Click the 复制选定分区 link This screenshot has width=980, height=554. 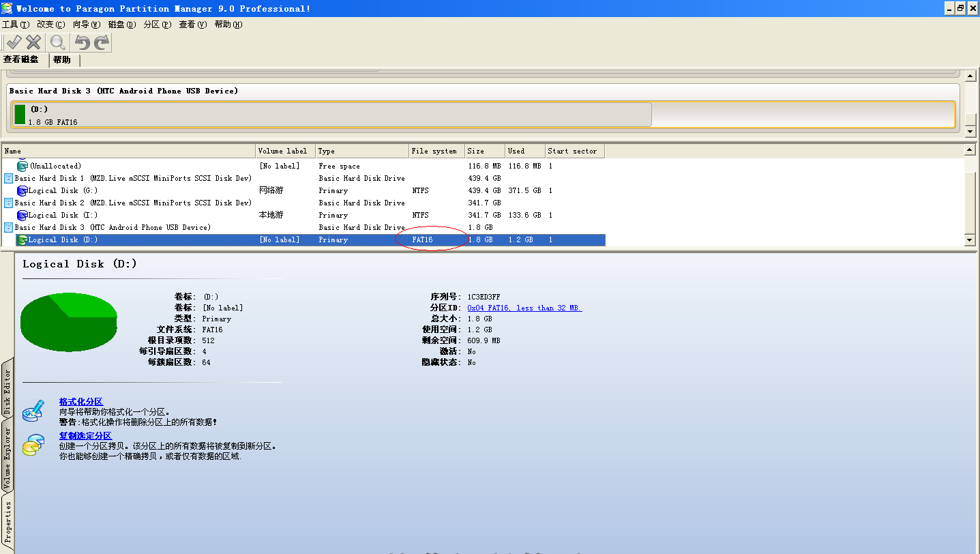coord(85,436)
